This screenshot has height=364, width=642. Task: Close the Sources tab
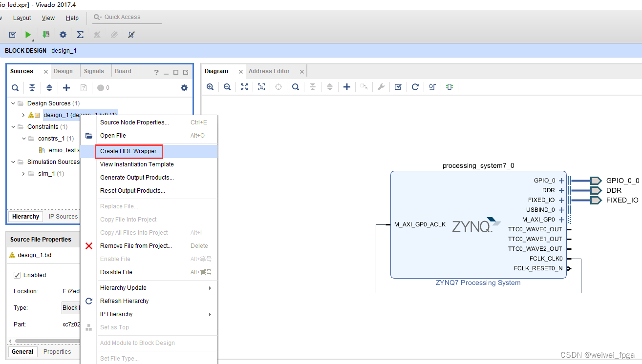pos(46,72)
